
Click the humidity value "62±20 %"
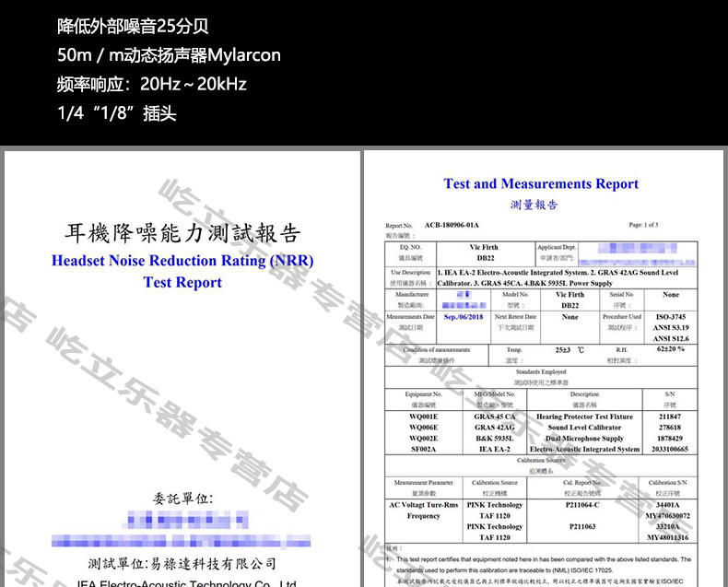(x=671, y=348)
